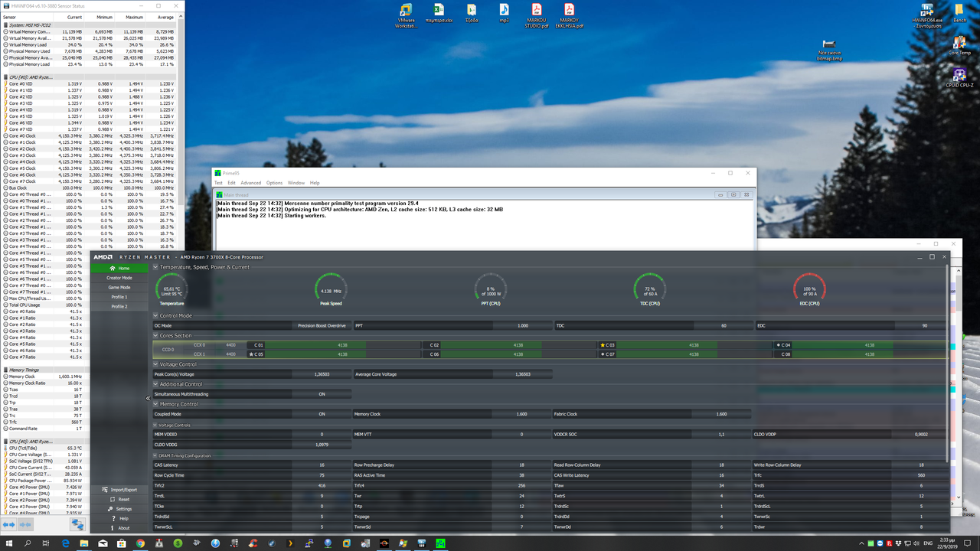980x551 pixels.
Task: Open VMware Workstation desktop shortcut
Action: point(406,15)
